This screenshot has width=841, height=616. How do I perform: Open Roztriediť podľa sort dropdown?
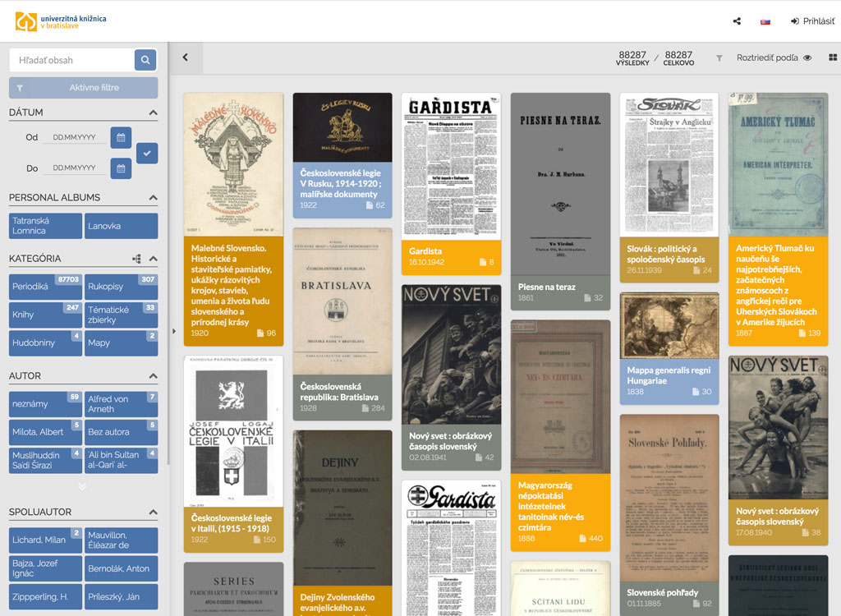point(767,57)
